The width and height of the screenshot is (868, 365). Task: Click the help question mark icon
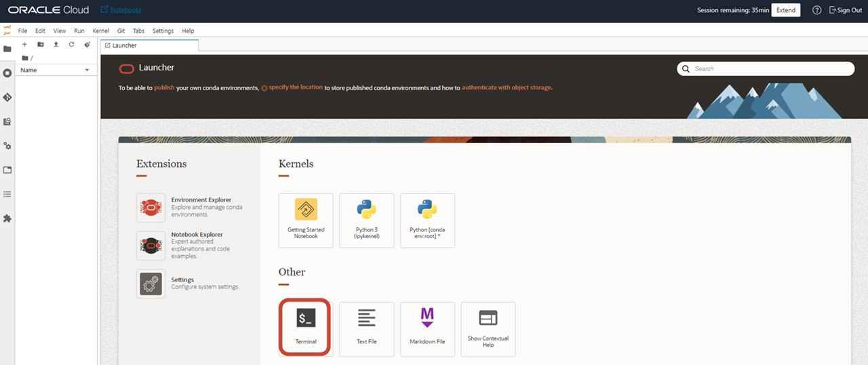[816, 10]
